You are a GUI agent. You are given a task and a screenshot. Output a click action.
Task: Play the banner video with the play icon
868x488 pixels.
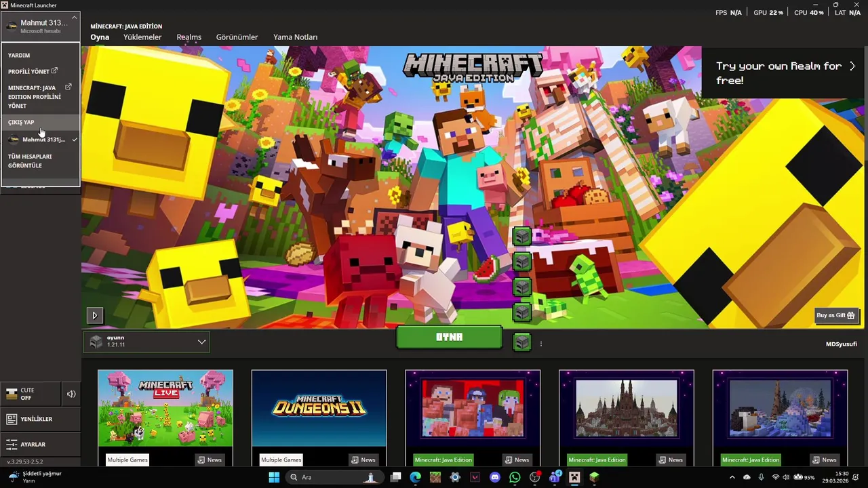94,315
